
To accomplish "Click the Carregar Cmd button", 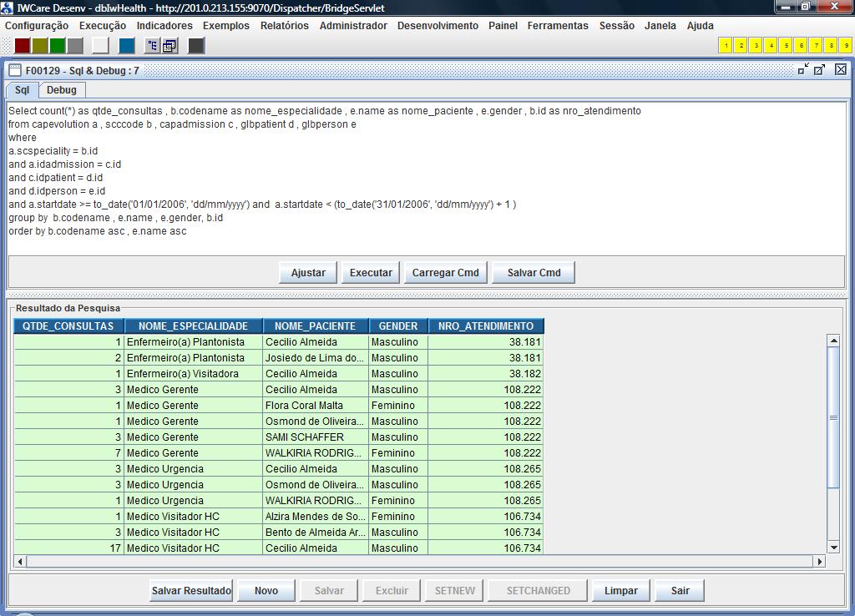I will (446, 273).
